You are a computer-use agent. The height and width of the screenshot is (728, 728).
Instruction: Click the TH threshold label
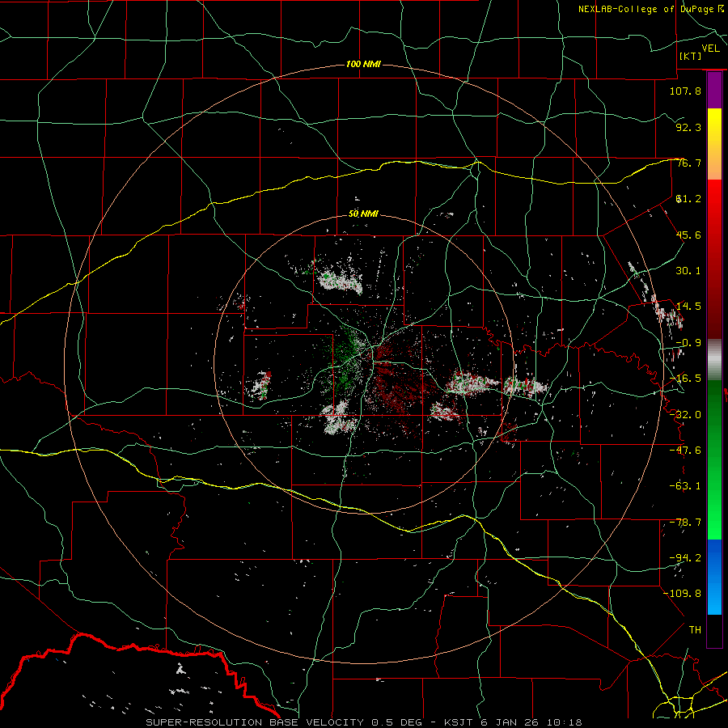pyautogui.click(x=695, y=630)
